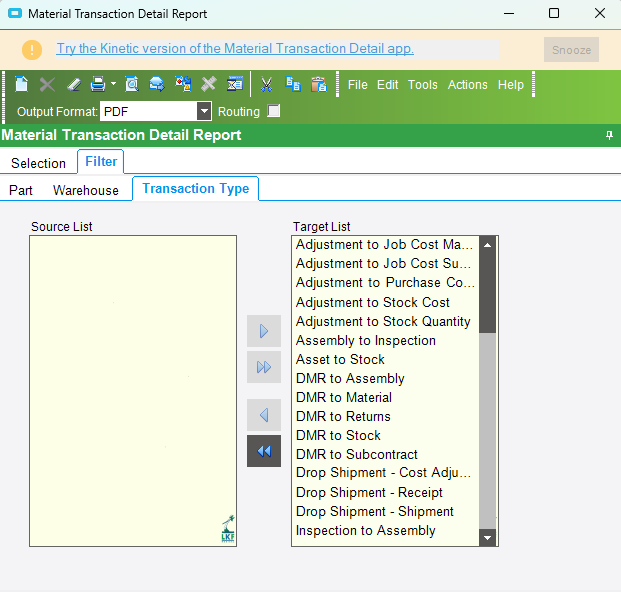The width and height of the screenshot is (621, 592).
Task: Click the New document toolbar icon
Action: pos(21,84)
